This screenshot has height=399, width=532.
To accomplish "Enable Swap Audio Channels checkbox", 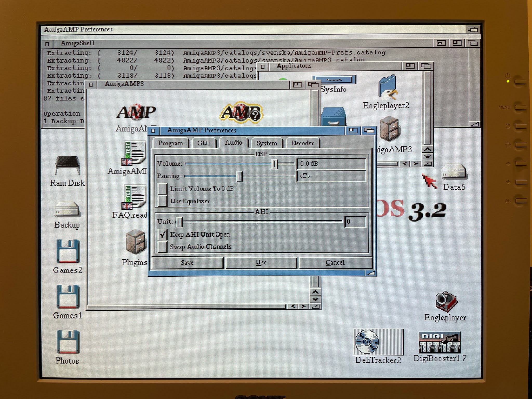I will [163, 247].
